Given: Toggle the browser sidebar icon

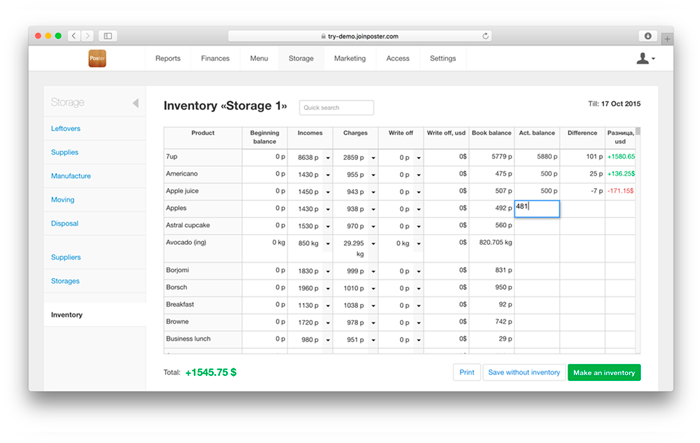Looking at the screenshot, I should point(108,35).
